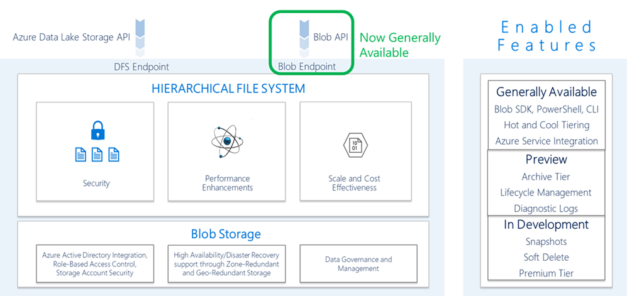Screen dimensions: 644x296
Task: Click the Hierarchical File System heading
Action: pyautogui.click(x=228, y=89)
